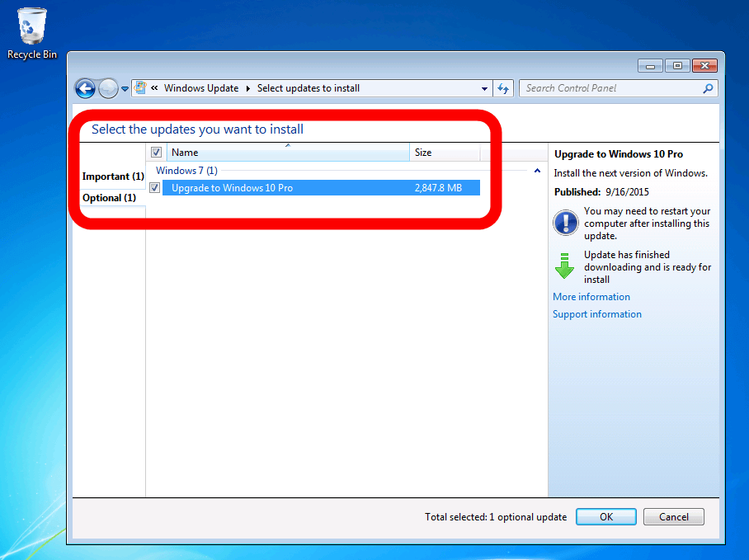Viewport: 749px width, 560px height.
Task: Confirm selection with the OK button
Action: 606,516
